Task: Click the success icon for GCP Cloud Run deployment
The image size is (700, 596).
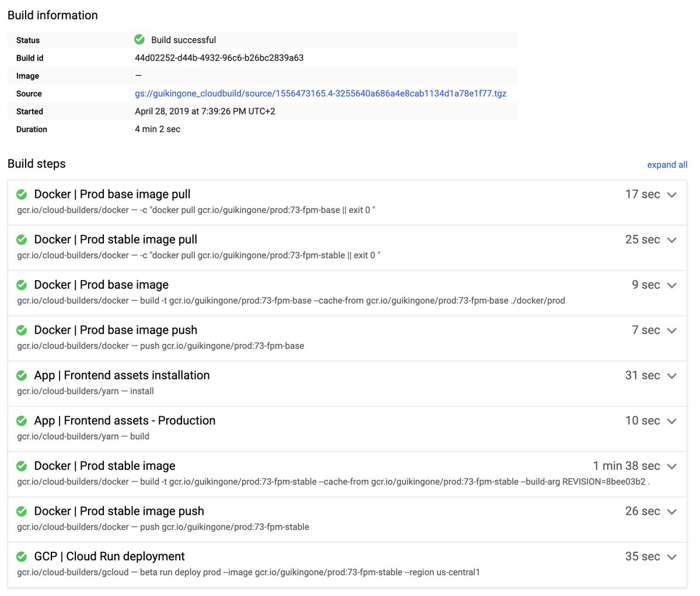Action: (x=22, y=556)
